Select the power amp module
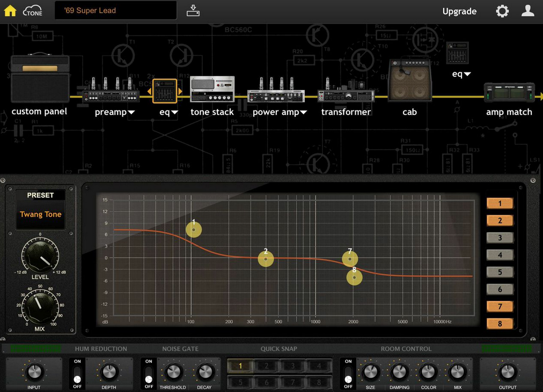Image resolution: width=543 pixels, height=392 pixels. coord(276,90)
